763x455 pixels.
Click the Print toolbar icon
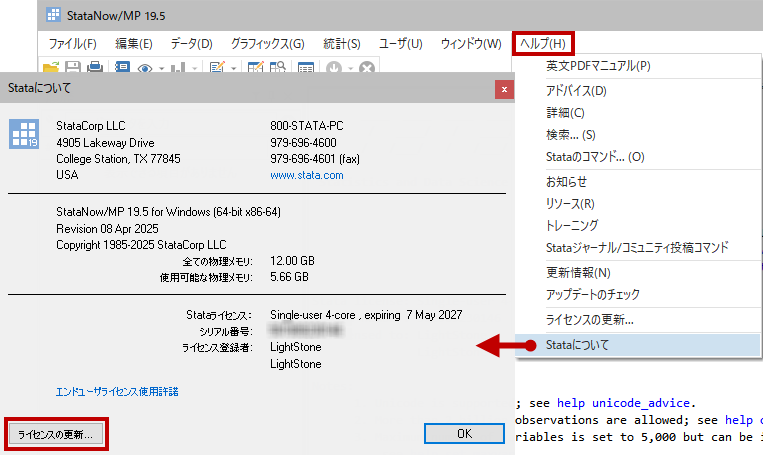tap(95, 67)
